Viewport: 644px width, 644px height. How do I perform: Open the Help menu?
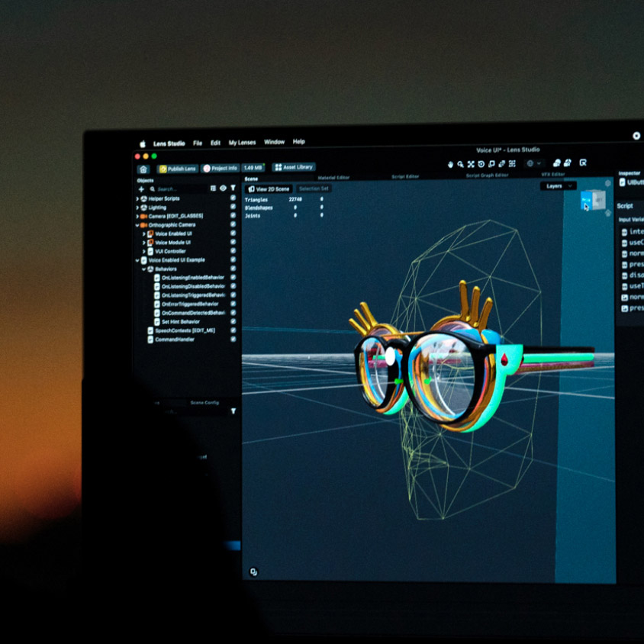pyautogui.click(x=298, y=141)
